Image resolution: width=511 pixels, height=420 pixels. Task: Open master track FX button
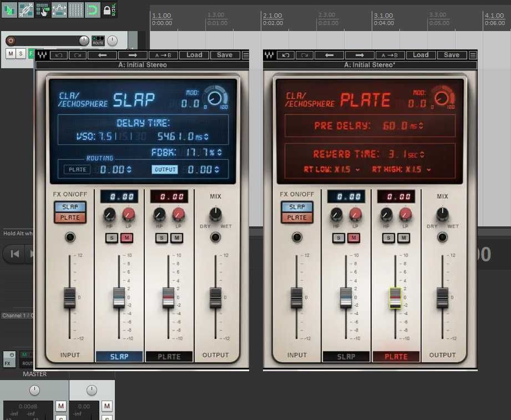(9, 363)
